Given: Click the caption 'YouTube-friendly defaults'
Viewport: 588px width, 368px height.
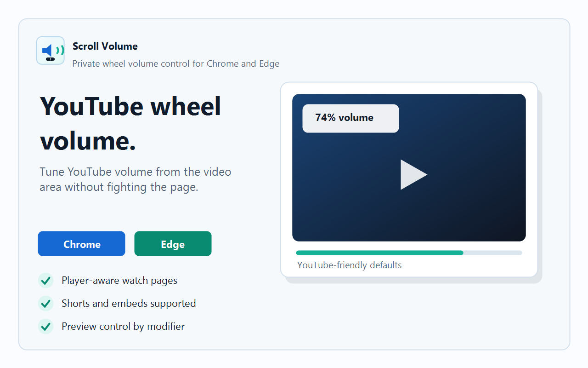Looking at the screenshot, I should (350, 265).
